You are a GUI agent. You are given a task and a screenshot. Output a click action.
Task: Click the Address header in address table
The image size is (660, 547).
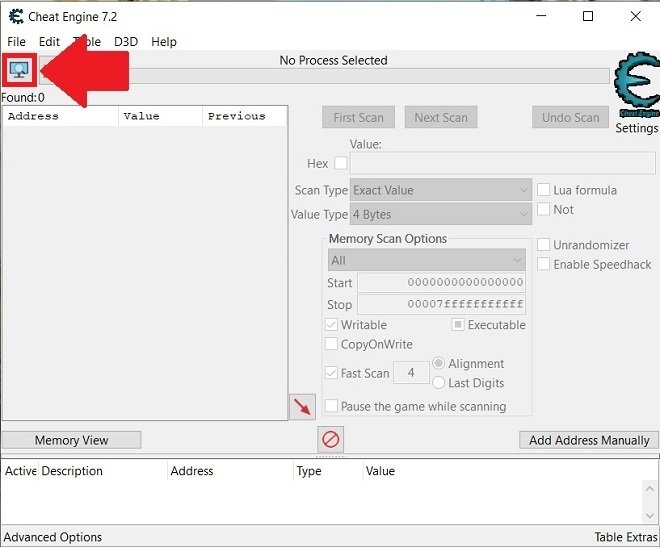231,471
